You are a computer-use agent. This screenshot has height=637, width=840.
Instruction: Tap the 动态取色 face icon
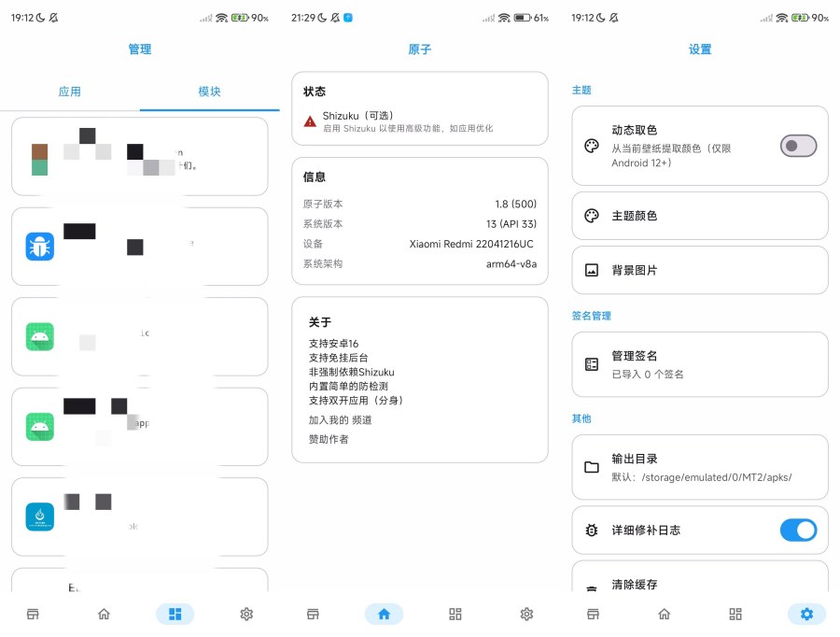591,147
